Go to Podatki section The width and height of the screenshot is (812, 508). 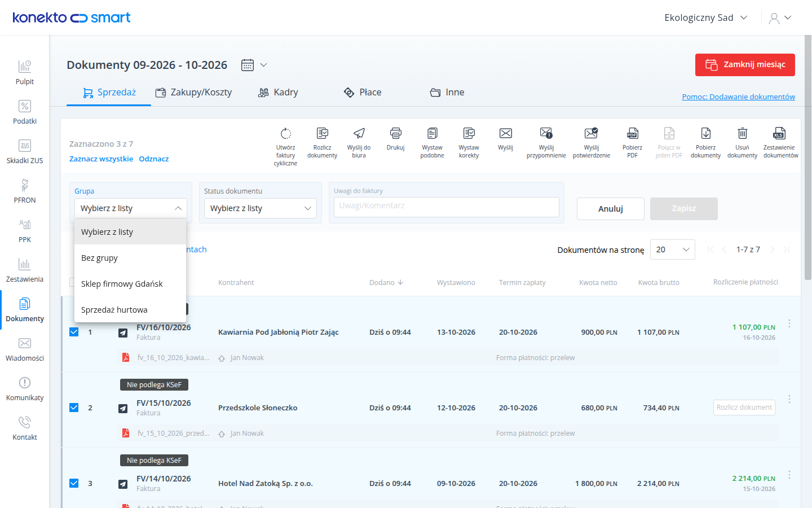pos(25,112)
